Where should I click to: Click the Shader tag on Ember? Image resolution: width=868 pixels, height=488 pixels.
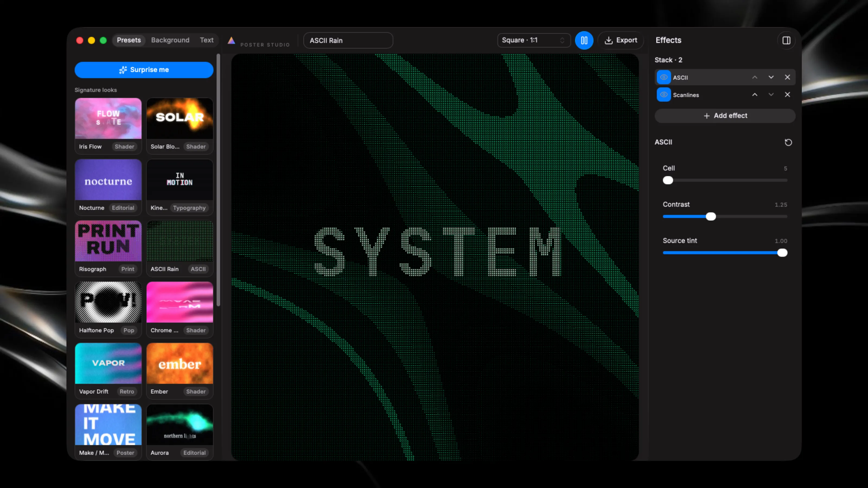(196, 392)
